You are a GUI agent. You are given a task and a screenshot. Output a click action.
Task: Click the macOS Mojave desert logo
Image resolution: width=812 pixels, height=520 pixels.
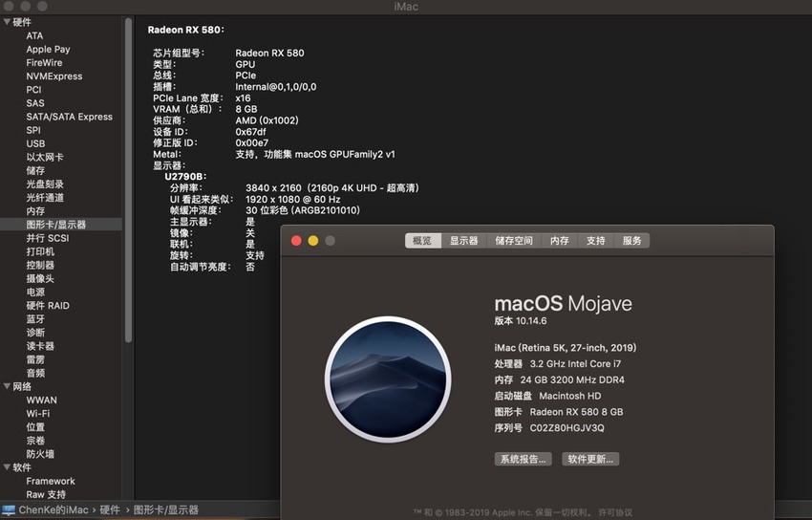click(x=388, y=379)
